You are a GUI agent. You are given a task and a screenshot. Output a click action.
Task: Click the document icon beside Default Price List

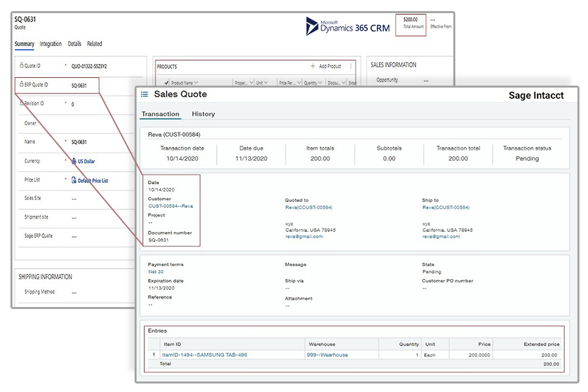pos(74,180)
